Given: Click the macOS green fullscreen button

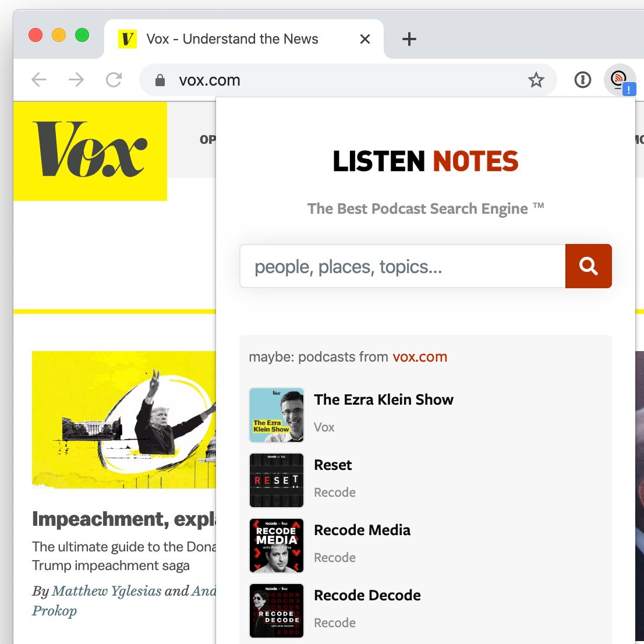Looking at the screenshot, I should point(82,35).
